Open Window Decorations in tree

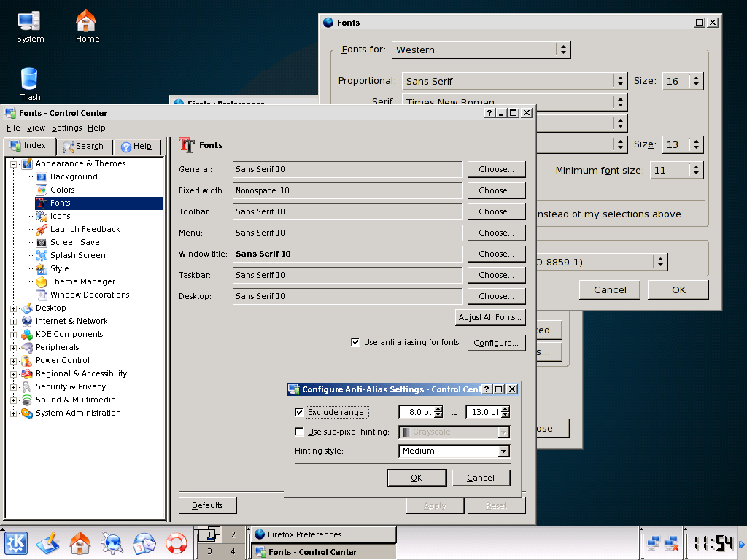click(x=90, y=295)
